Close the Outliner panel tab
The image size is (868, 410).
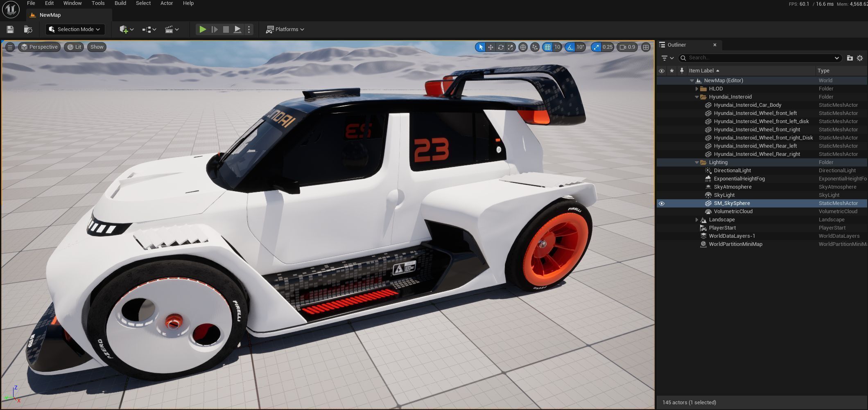(715, 45)
